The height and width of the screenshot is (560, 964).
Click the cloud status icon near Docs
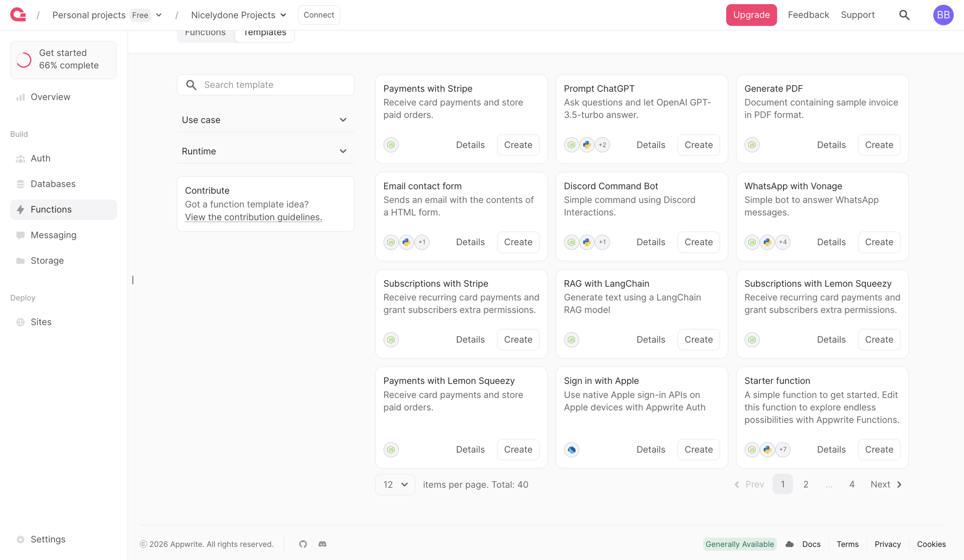tap(789, 544)
